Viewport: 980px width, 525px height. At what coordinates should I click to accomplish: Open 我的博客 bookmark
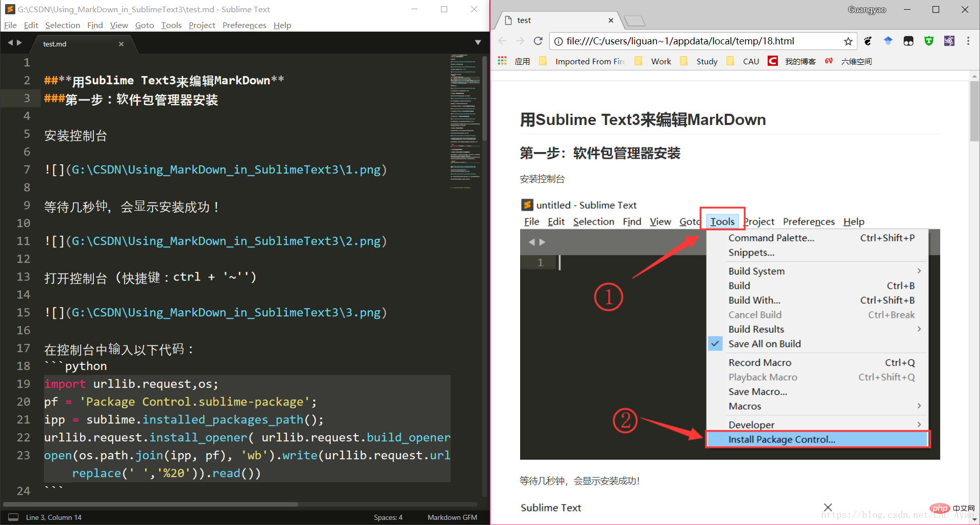point(792,61)
